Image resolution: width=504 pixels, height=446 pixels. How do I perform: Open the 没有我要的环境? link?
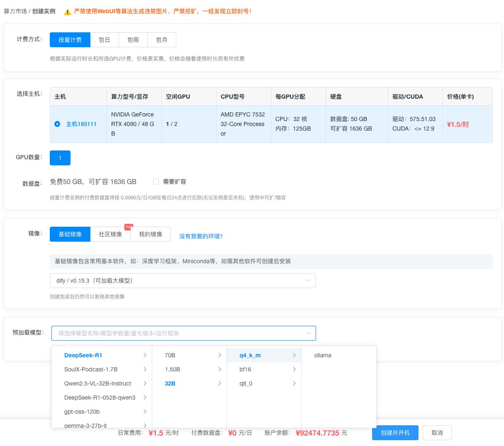coord(201,236)
